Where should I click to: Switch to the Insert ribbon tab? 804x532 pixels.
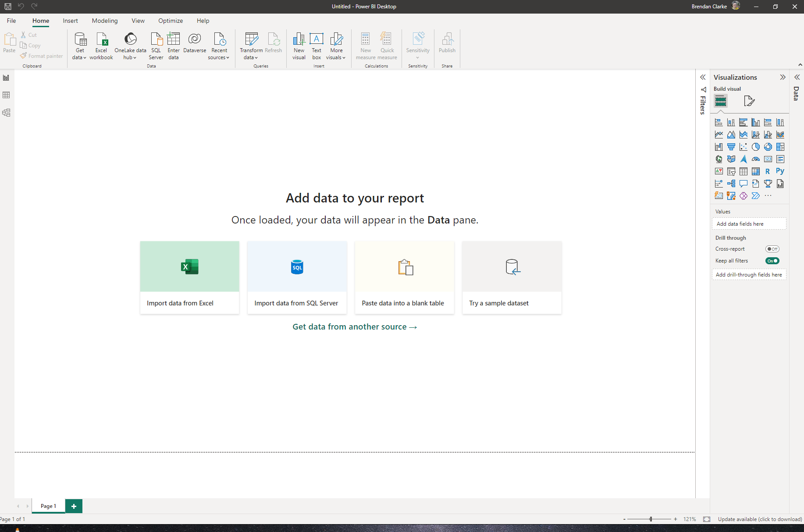pyautogui.click(x=70, y=21)
